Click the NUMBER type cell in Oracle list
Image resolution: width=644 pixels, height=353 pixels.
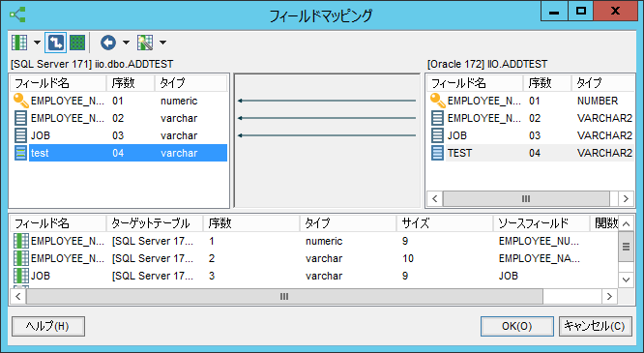[x=598, y=101]
